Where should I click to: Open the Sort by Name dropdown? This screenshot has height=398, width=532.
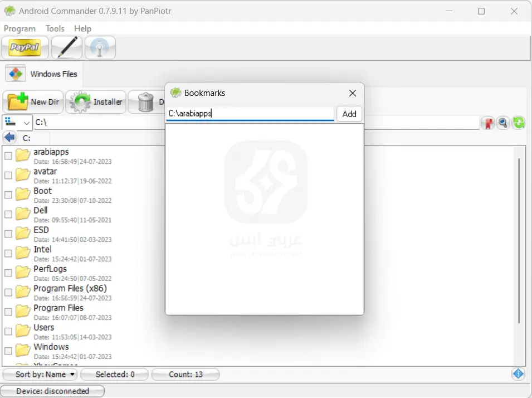point(40,374)
